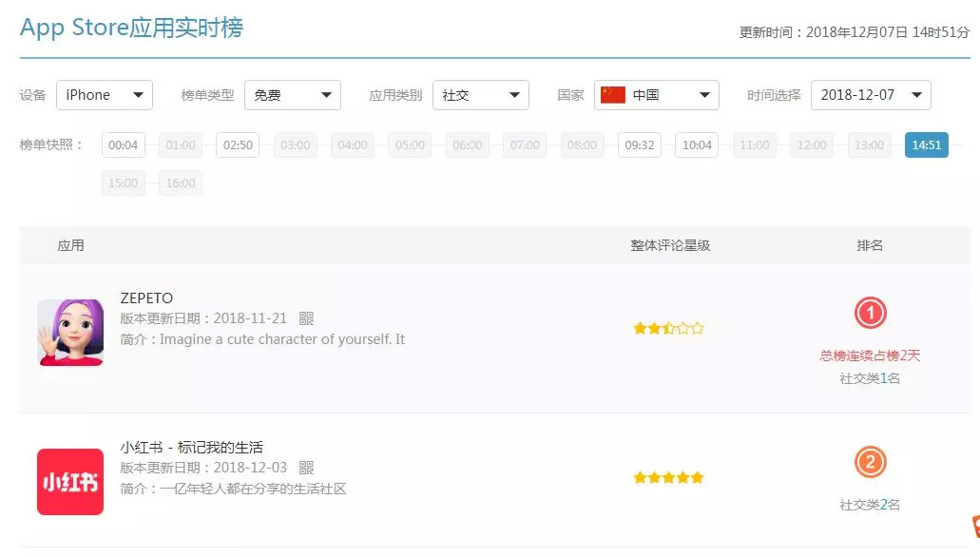
Task: Click the 排名 column header
Action: tap(870, 245)
